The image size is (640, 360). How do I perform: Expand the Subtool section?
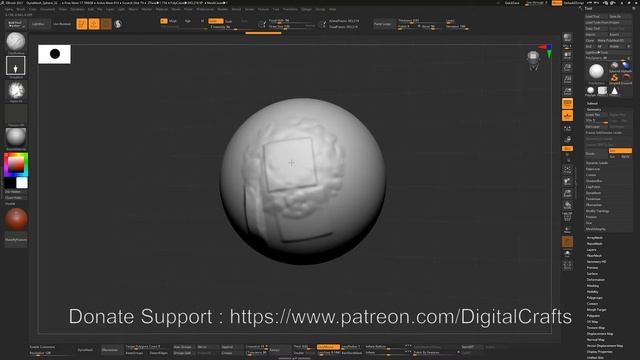click(x=592, y=104)
